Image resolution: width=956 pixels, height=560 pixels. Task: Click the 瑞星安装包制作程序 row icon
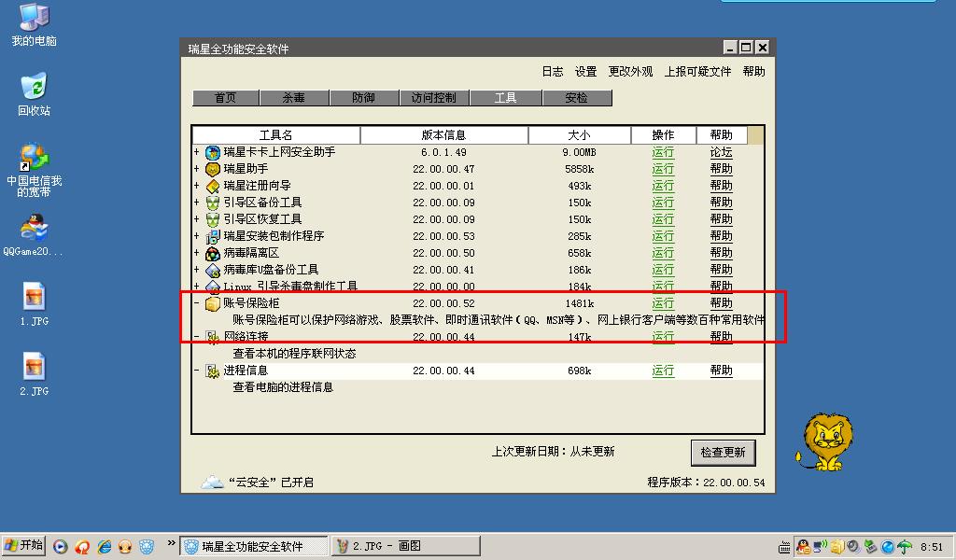click(x=212, y=236)
